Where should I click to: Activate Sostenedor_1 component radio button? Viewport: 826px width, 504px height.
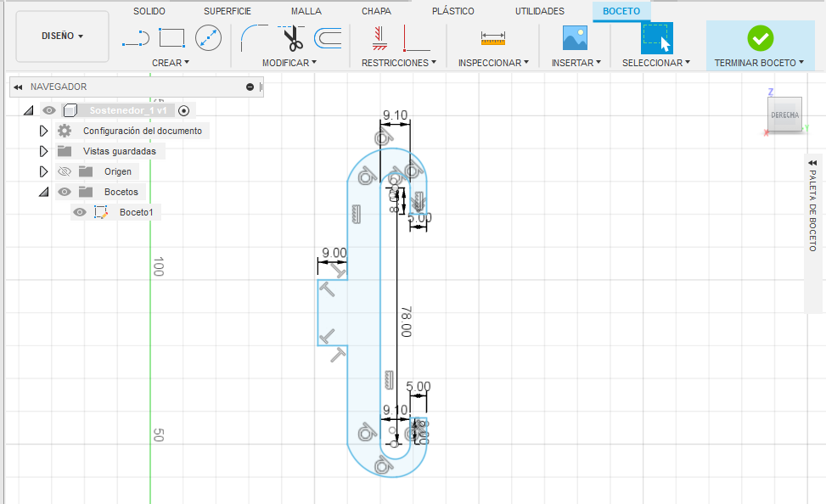pyautogui.click(x=184, y=110)
